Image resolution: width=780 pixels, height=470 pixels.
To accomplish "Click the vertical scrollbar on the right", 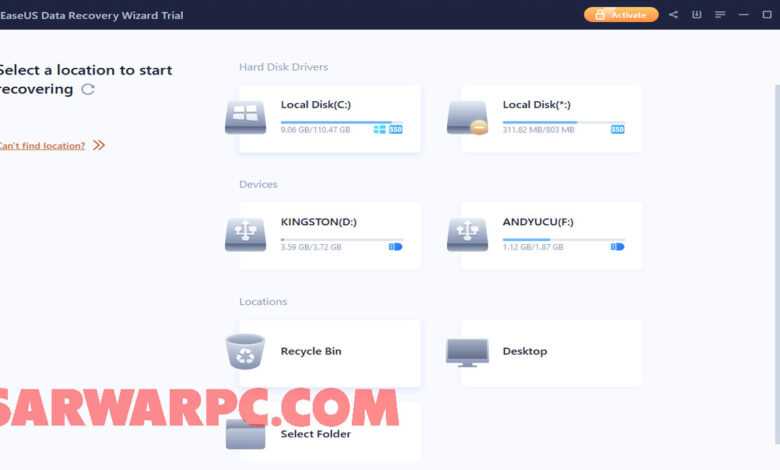I will [x=777, y=264].
